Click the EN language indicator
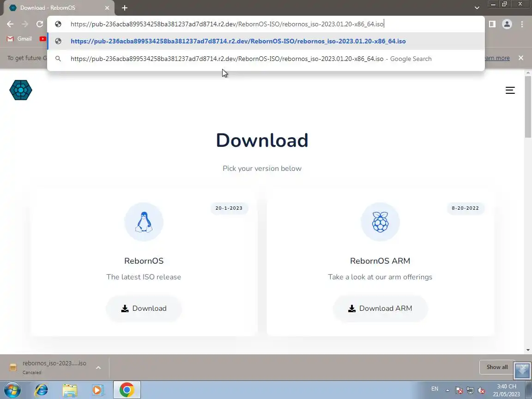This screenshot has height=399, width=532. click(435, 389)
